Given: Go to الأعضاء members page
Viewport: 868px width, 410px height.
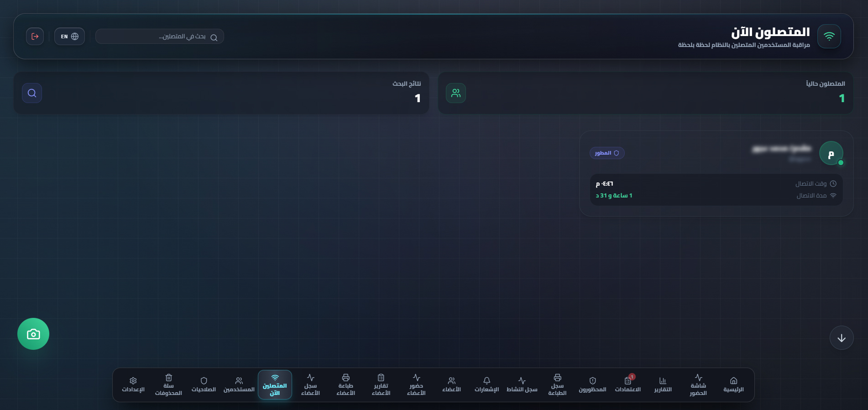Looking at the screenshot, I should point(451,385).
